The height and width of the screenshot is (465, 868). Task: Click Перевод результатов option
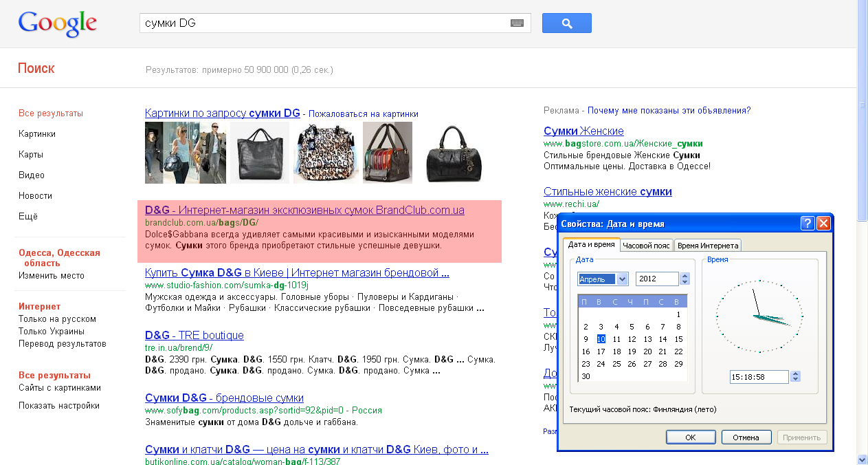63,344
